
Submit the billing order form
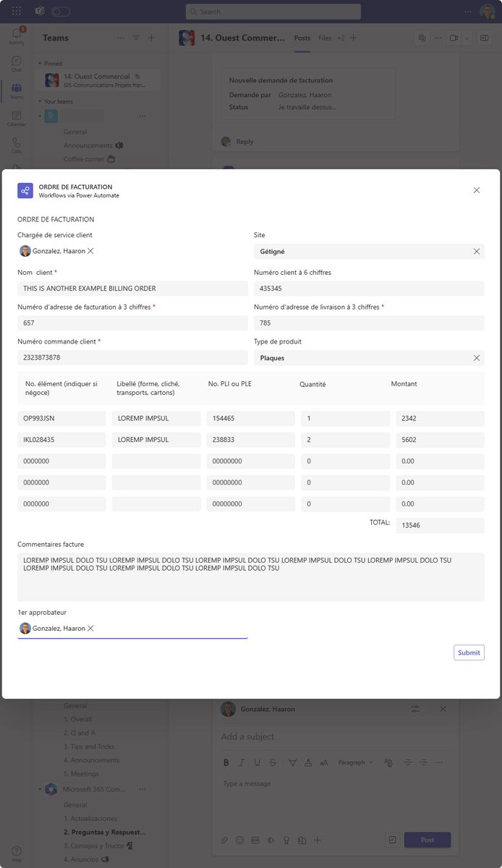469,652
